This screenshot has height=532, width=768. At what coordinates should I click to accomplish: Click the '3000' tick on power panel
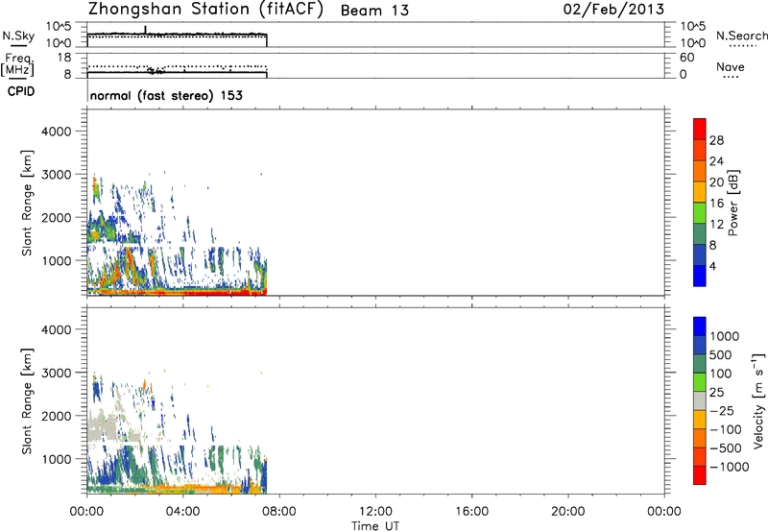click(57, 175)
